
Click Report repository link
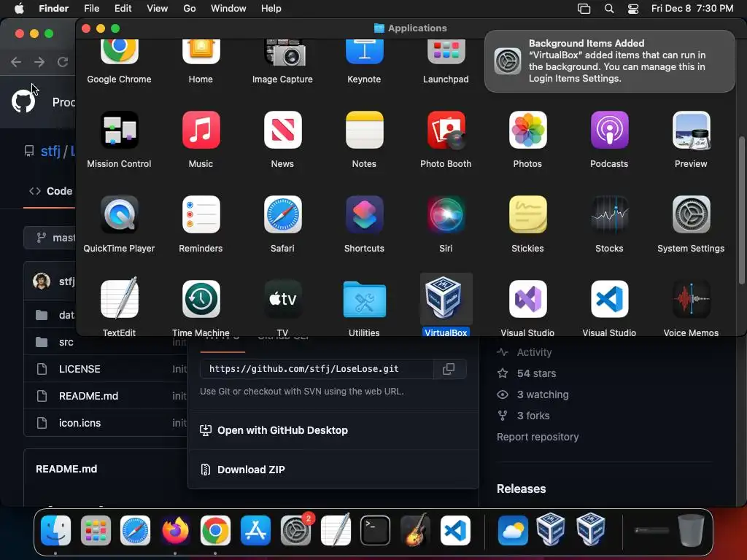click(538, 437)
